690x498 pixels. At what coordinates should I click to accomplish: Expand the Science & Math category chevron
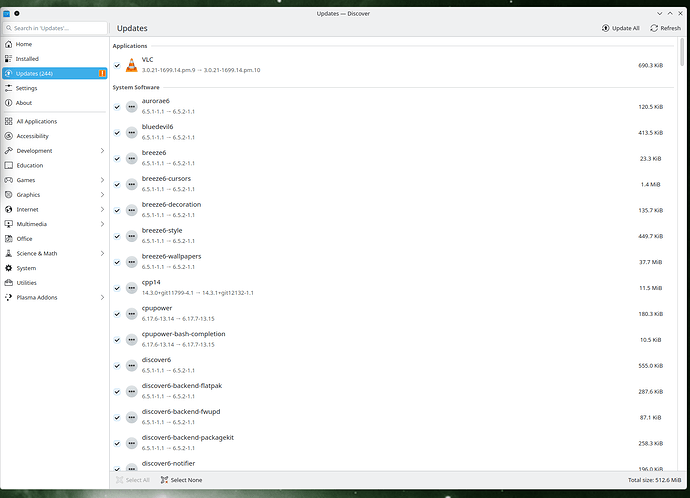102,253
